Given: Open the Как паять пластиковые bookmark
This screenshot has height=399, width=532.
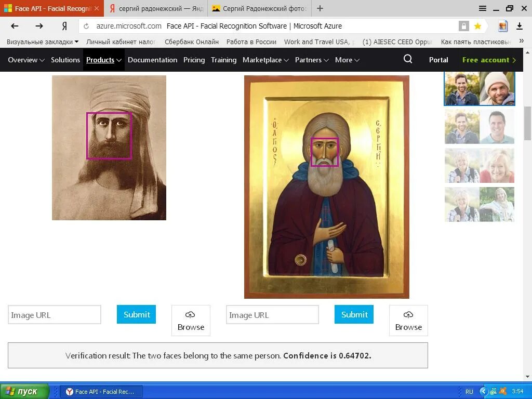Looking at the screenshot, I should click(476, 42).
